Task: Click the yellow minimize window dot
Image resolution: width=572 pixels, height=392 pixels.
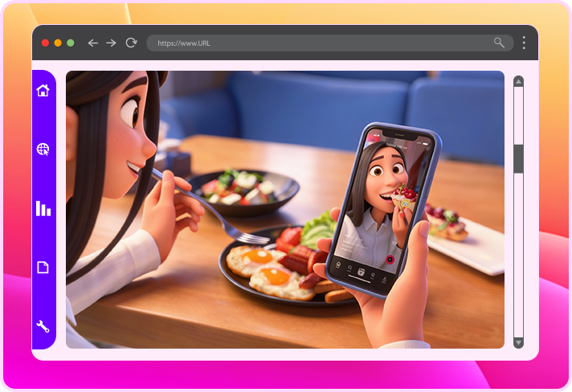Action: [x=58, y=43]
